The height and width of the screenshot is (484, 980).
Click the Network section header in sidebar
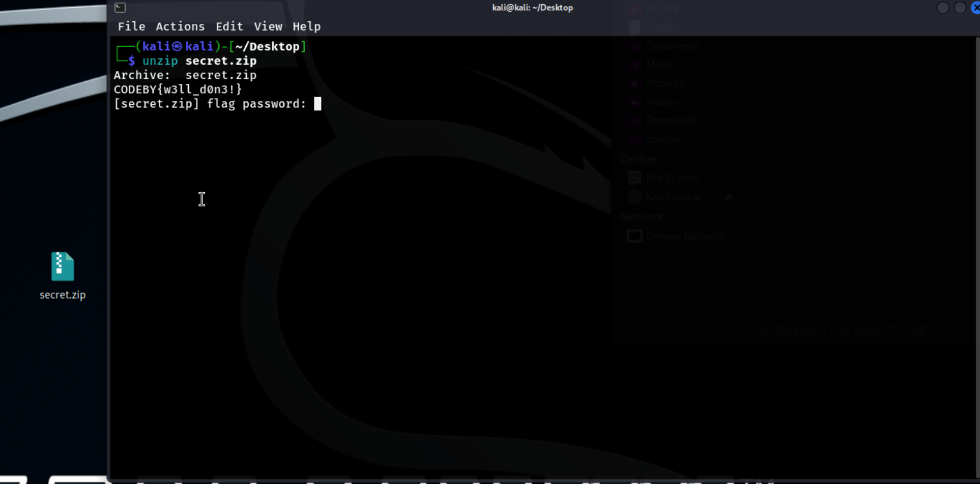(x=641, y=217)
